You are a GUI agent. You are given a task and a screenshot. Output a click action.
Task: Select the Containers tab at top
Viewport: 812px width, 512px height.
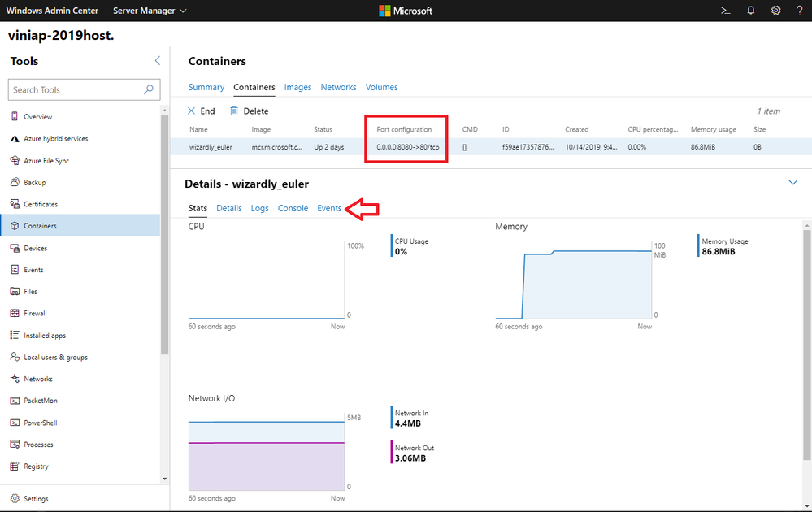[254, 87]
